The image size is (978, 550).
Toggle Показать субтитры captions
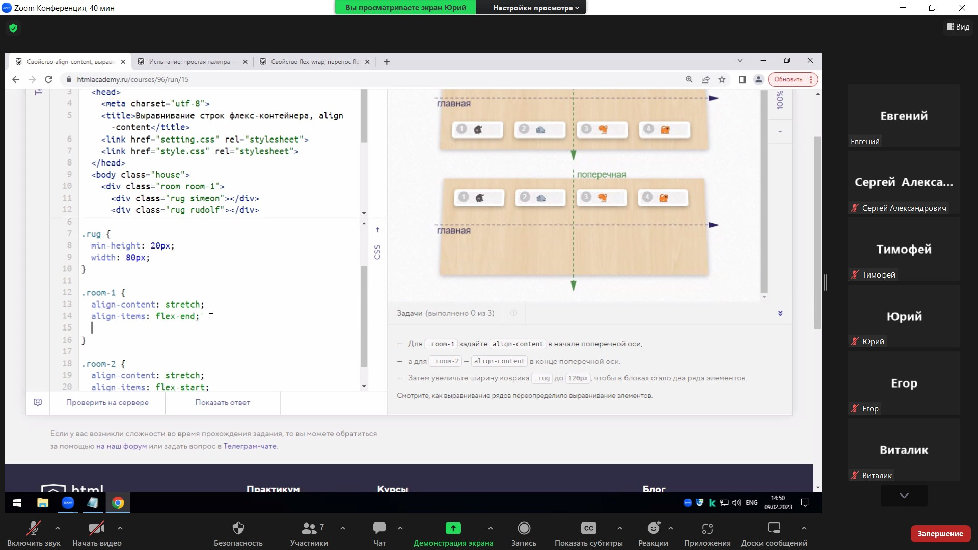tap(588, 534)
